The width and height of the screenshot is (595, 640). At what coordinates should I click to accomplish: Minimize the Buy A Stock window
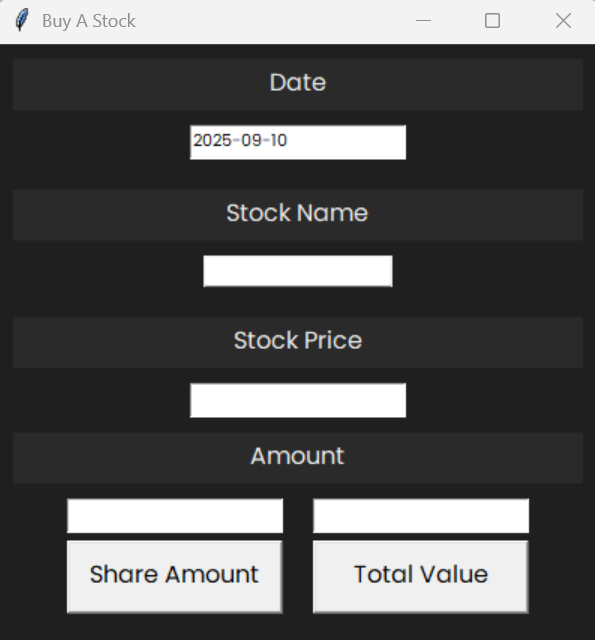[x=423, y=20]
